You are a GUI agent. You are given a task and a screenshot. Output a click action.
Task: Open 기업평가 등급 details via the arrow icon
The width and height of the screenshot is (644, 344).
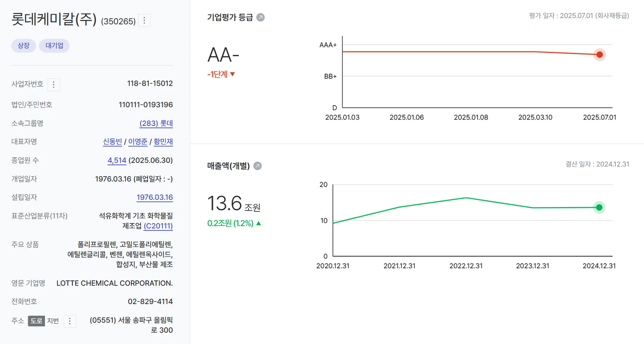coord(260,17)
